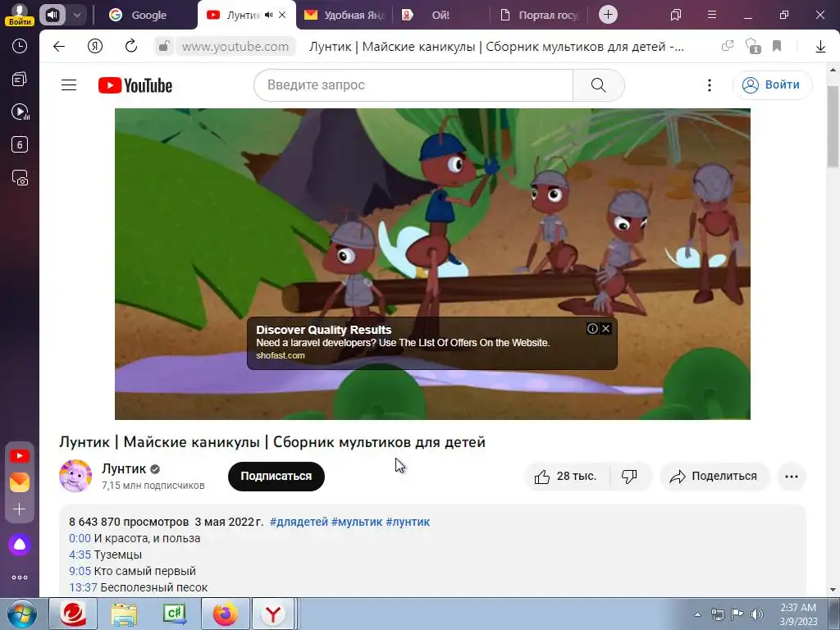The image size is (840, 630).
Task: Click the screenshot capture icon in sidebar
Action: click(20, 177)
